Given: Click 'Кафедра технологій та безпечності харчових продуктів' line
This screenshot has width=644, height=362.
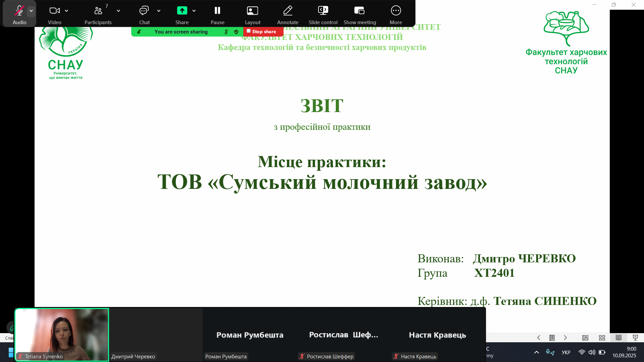Looking at the screenshot, I should click(322, 47).
